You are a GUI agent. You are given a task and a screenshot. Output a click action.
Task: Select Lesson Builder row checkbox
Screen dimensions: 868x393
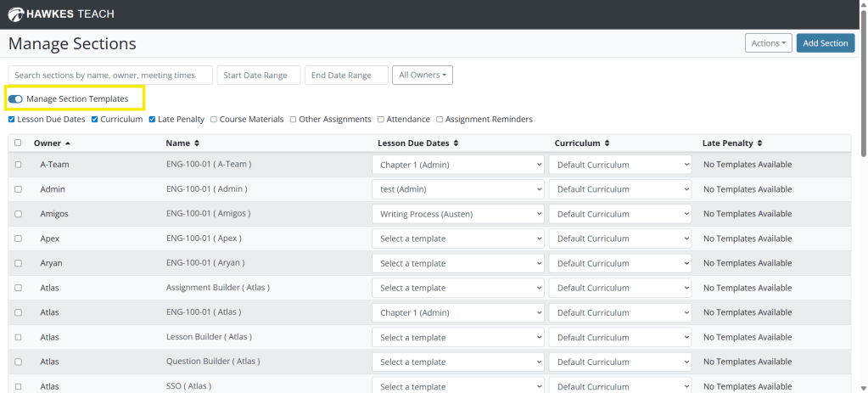pyautogui.click(x=19, y=337)
